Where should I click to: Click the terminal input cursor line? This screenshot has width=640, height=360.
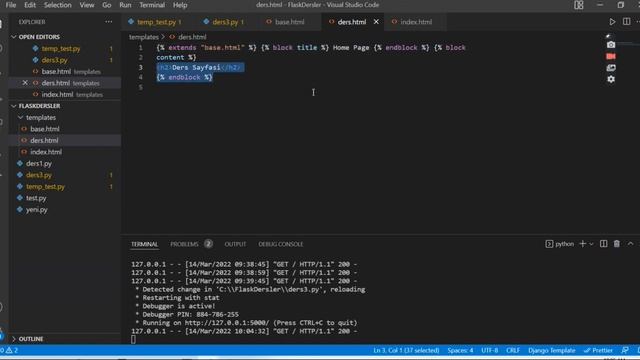(x=133, y=340)
